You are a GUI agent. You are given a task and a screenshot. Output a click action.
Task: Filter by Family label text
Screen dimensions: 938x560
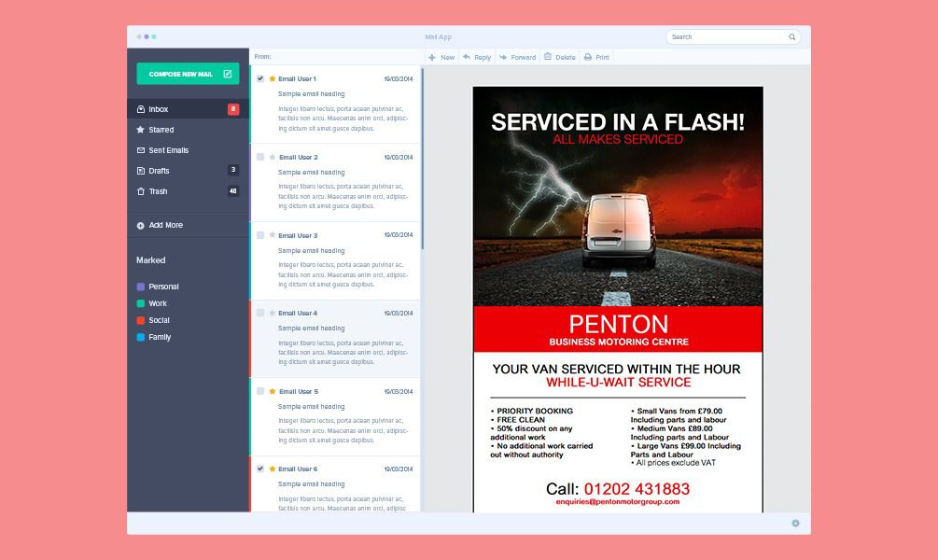click(x=160, y=337)
